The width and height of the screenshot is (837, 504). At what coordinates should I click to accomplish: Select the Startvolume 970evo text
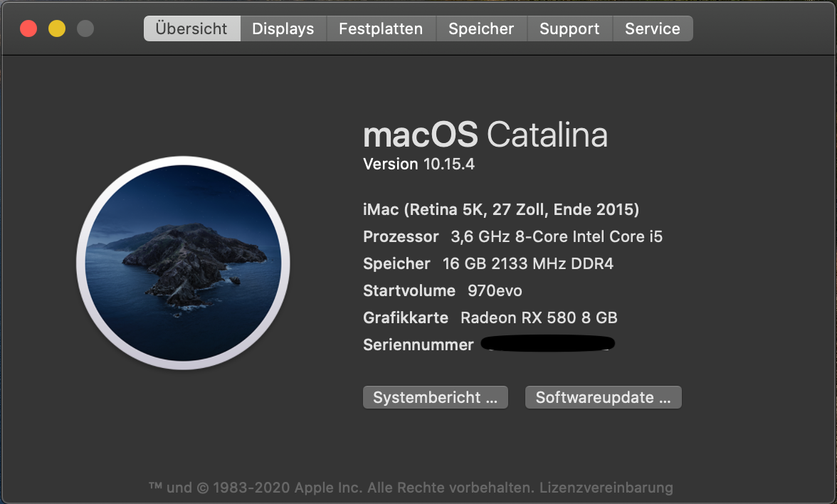click(x=443, y=291)
